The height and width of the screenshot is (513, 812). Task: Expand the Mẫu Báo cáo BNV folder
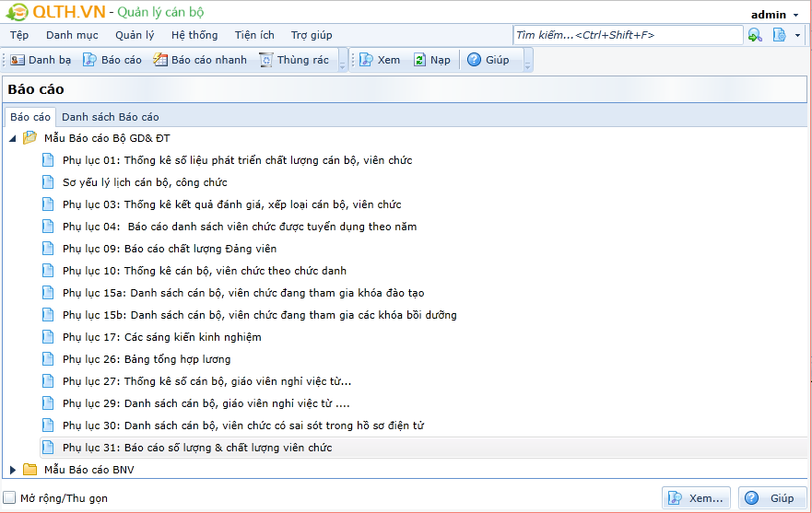click(13, 470)
